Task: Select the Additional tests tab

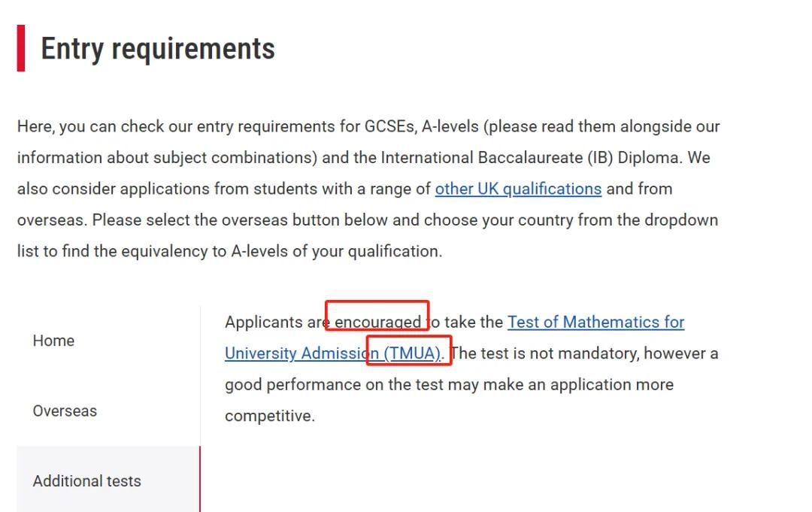Action: [86, 481]
